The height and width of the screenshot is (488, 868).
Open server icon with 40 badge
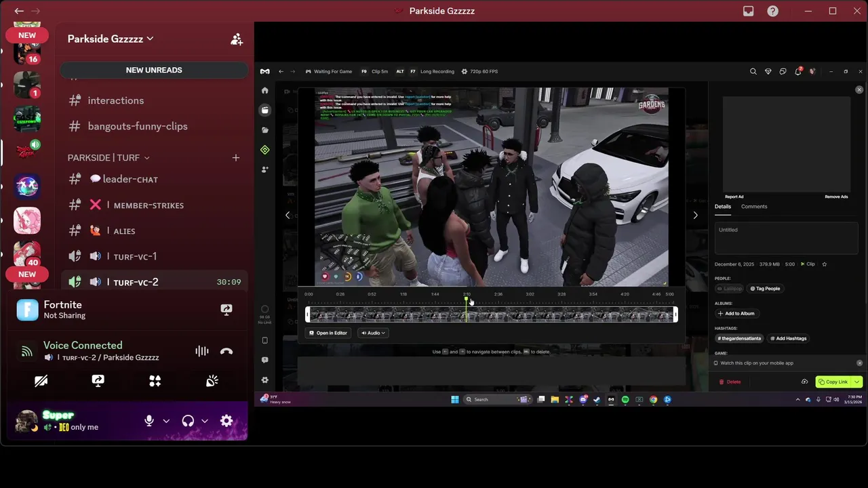27,254
